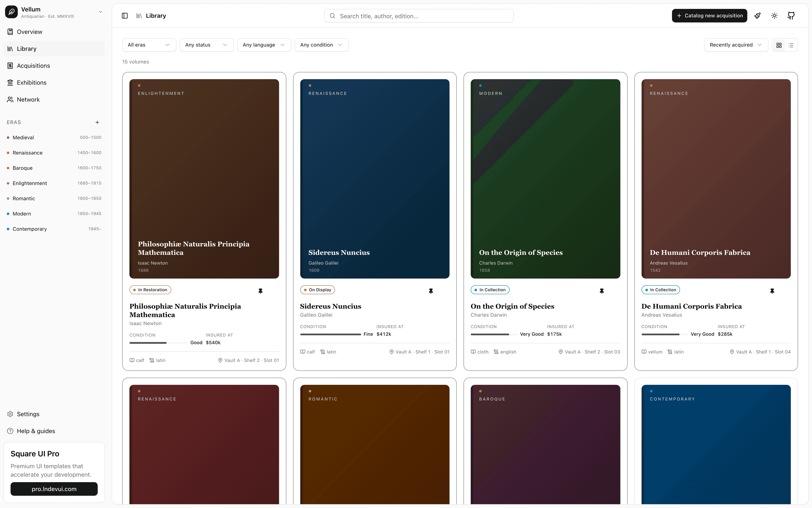The width and height of the screenshot is (812, 508).
Task: Pin the Principia Mathematica card
Action: click(260, 291)
